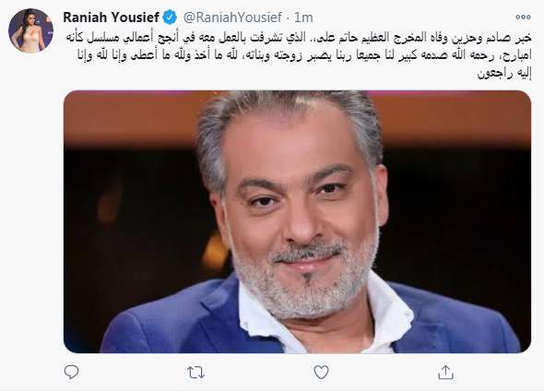Image resolution: width=544 pixels, height=392 pixels.
Task: Open the share tweet upload icon
Action: [446, 373]
